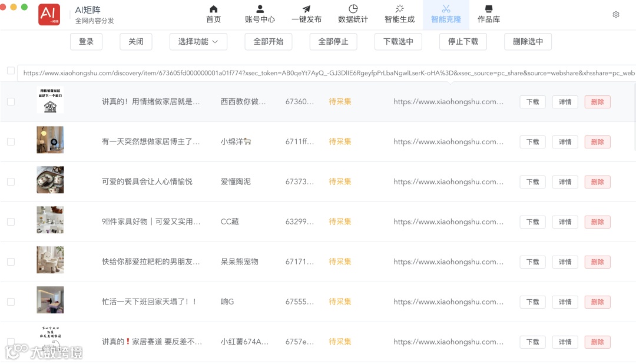The height and width of the screenshot is (364, 636).
Task: View 详情 for 小绵洋 row
Action: point(565,142)
